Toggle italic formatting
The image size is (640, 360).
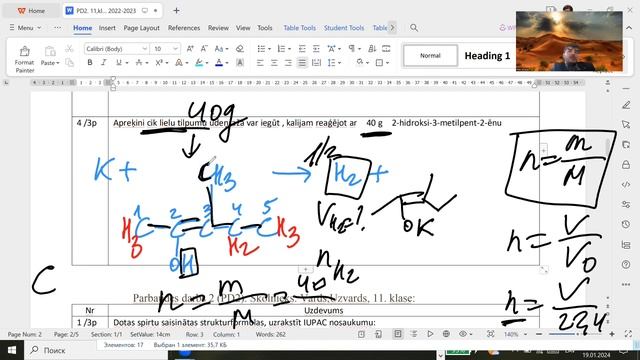[x=104, y=63]
